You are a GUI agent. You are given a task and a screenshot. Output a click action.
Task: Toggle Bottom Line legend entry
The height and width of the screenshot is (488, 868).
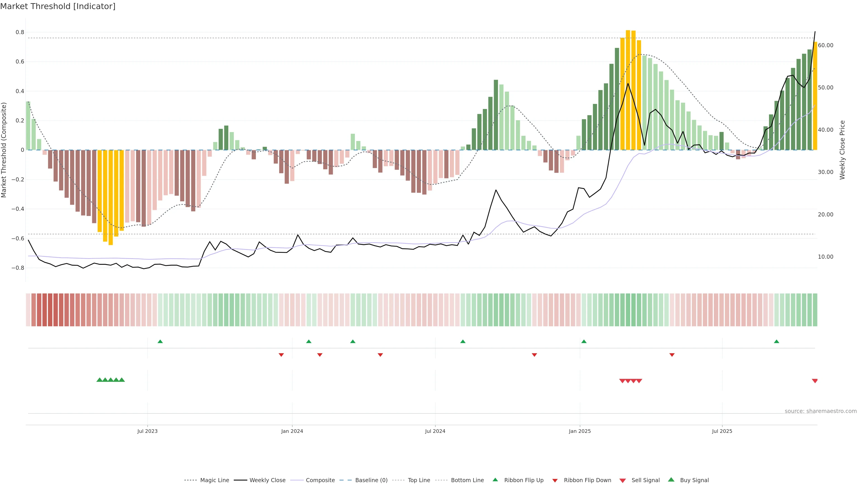[467, 480]
